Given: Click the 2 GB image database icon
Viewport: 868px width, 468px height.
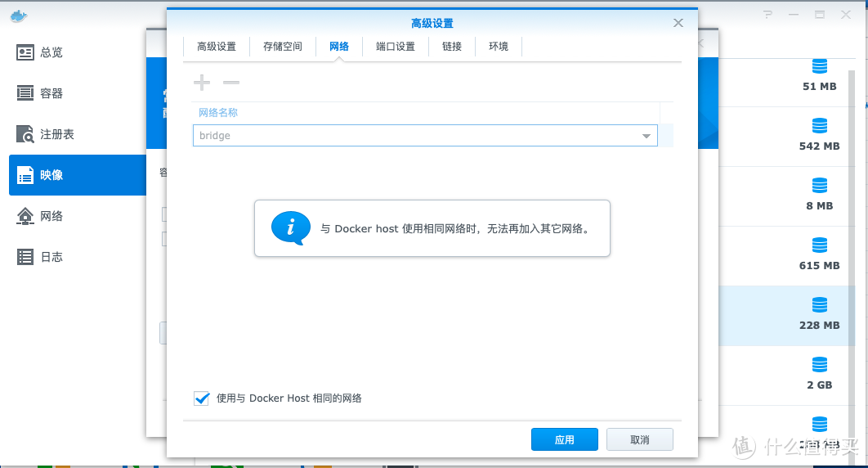Looking at the screenshot, I should tap(820, 365).
